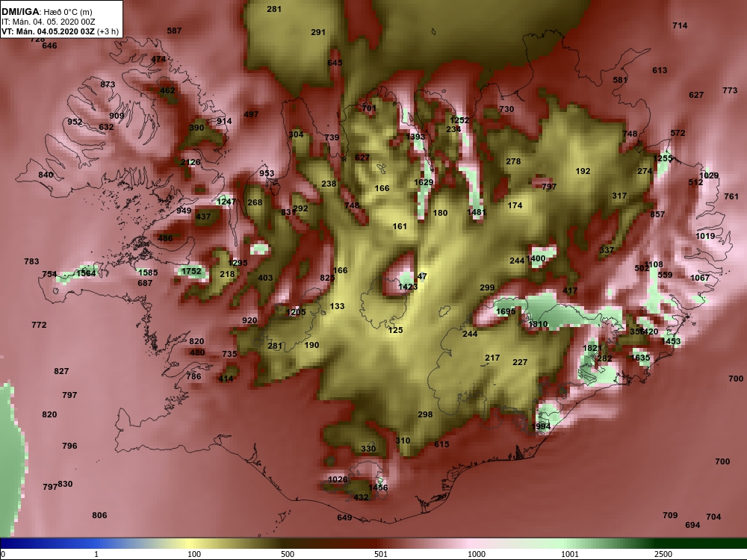Click the map value 1423
This screenshot has width=747, height=560.
click(x=408, y=287)
